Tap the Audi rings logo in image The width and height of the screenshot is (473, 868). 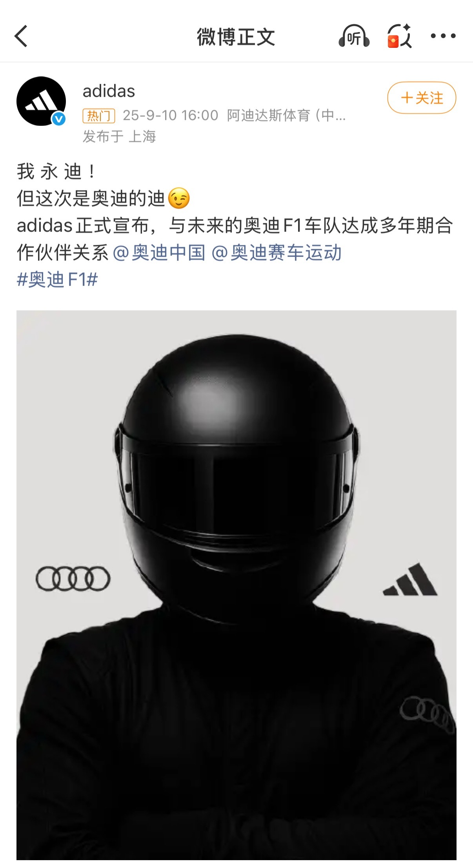[73, 579]
